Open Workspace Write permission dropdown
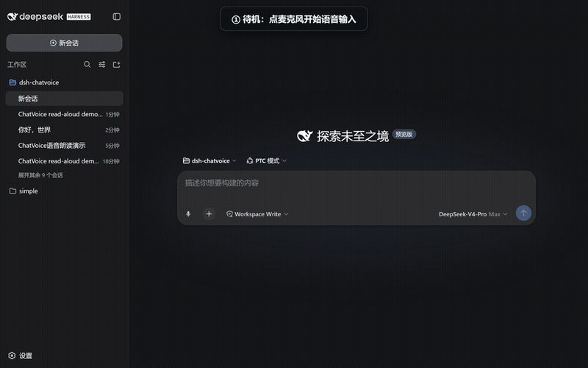This screenshot has width=588, height=368. click(257, 214)
